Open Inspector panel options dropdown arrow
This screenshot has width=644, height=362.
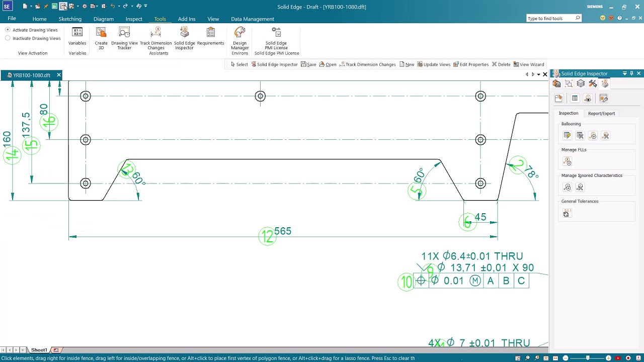tap(625, 73)
